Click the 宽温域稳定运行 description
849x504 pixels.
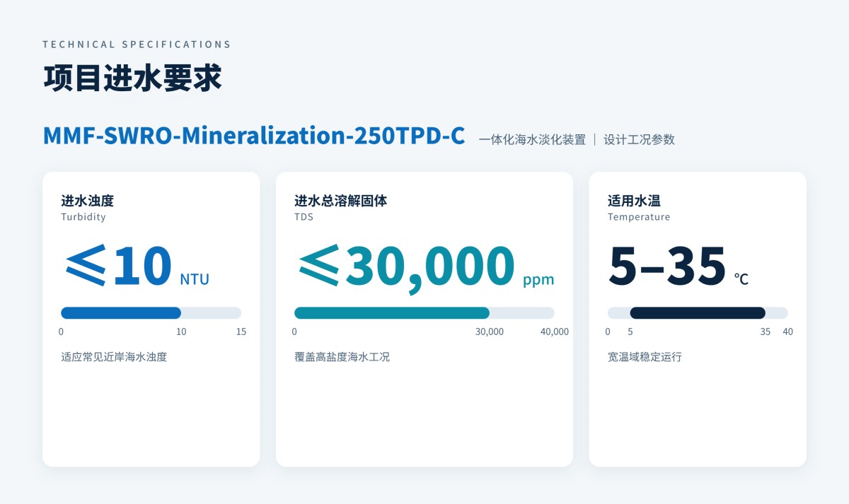tap(645, 357)
